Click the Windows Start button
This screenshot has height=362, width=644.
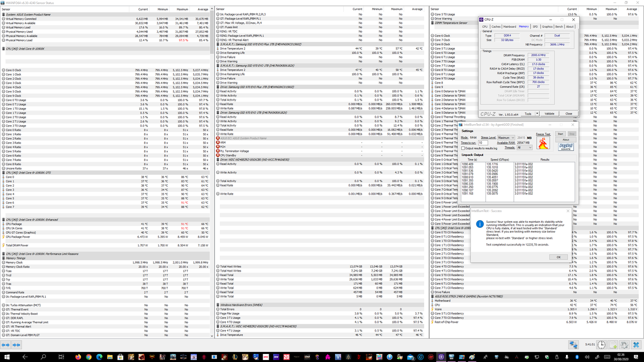coord(6,357)
